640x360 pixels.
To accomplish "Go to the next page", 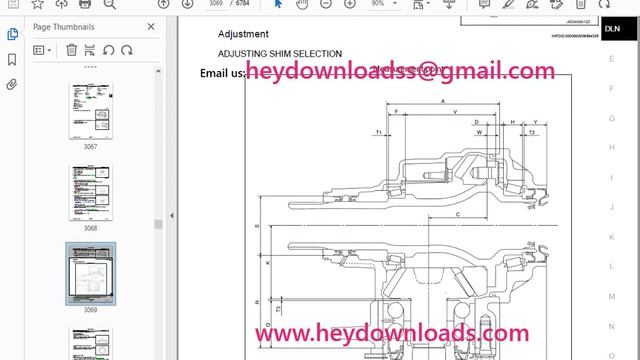I will 187,4.
